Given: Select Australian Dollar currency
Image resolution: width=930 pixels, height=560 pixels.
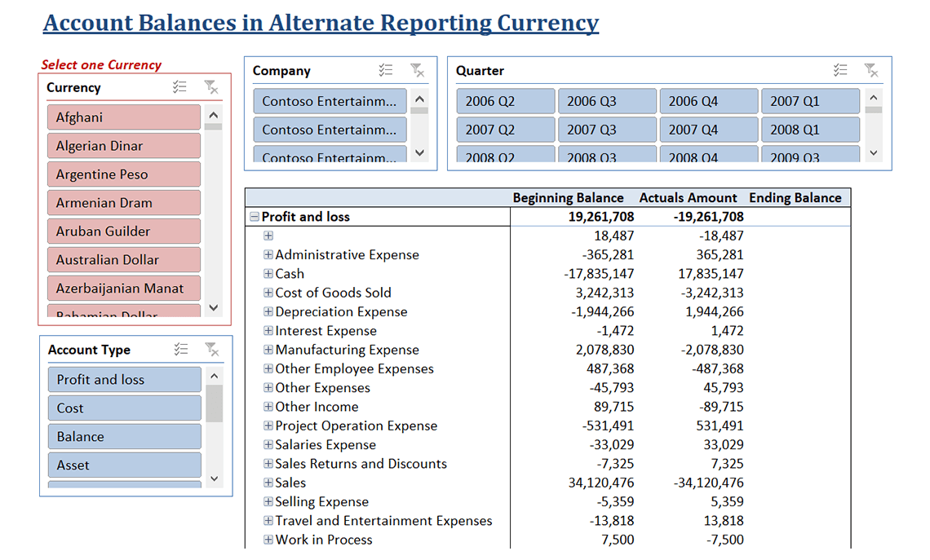Looking at the screenshot, I should [x=124, y=259].
